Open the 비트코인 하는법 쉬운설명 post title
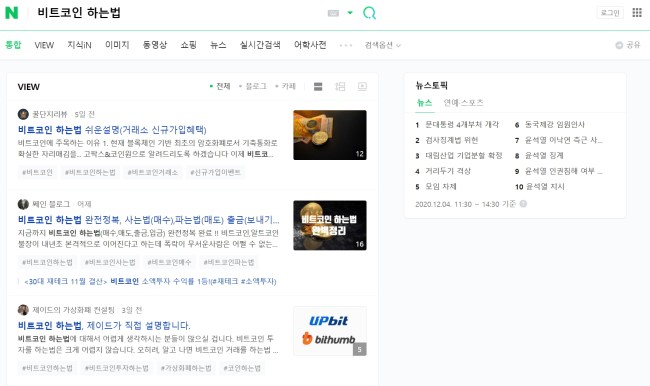The width and height of the screenshot is (650, 386). pyautogui.click(x=112, y=130)
